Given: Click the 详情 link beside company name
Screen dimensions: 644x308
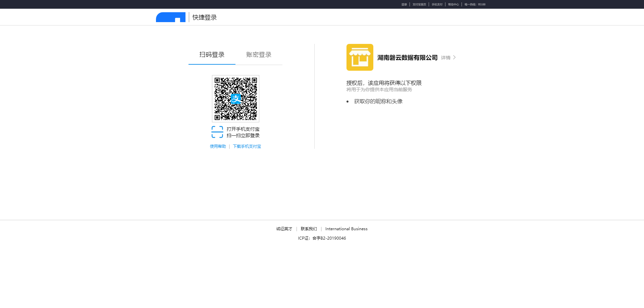Looking at the screenshot, I should pos(446,58).
